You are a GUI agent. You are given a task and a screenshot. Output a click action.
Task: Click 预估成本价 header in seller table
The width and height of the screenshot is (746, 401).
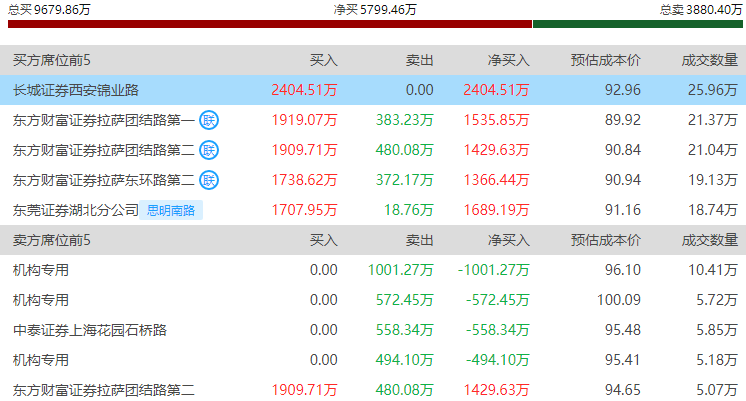[x=606, y=240]
